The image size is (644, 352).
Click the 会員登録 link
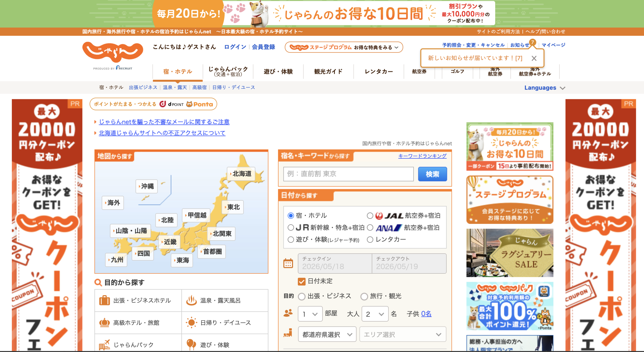click(263, 47)
